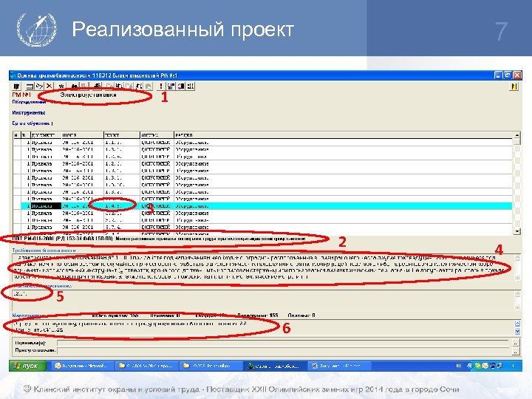This screenshot has height=399, width=532.
Task: Switch to the Microsoft Outlook taskbar button
Action: click(81, 366)
